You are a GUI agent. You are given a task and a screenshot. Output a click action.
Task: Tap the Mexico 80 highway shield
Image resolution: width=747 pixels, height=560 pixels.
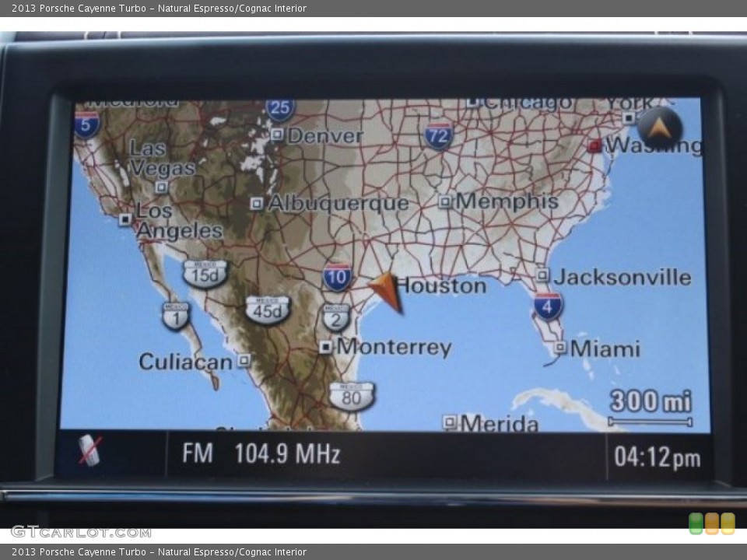point(352,396)
